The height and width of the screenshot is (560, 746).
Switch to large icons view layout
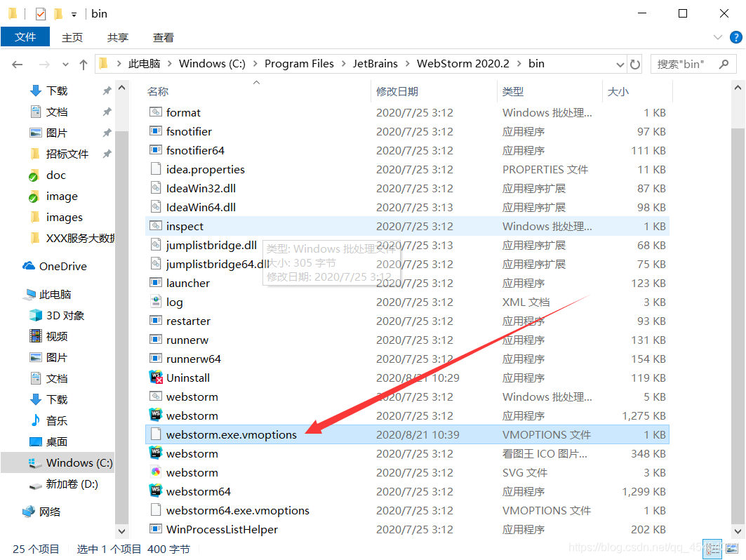coord(732,549)
